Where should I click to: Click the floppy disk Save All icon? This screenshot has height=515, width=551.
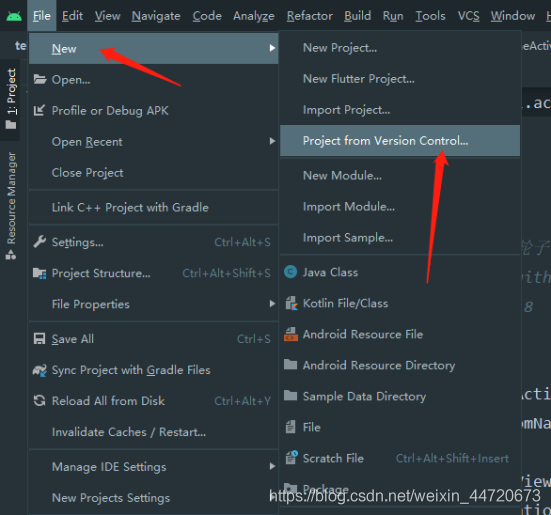point(39,339)
